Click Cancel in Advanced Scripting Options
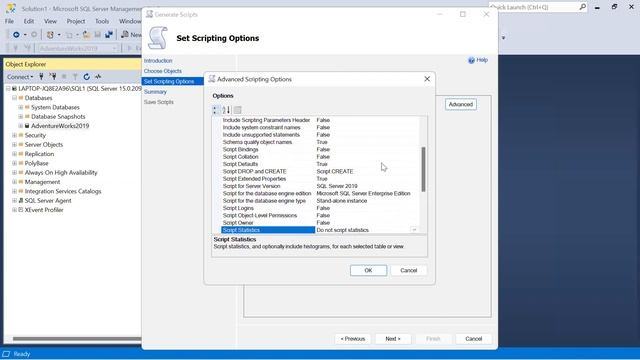The width and height of the screenshot is (640, 360). click(408, 270)
